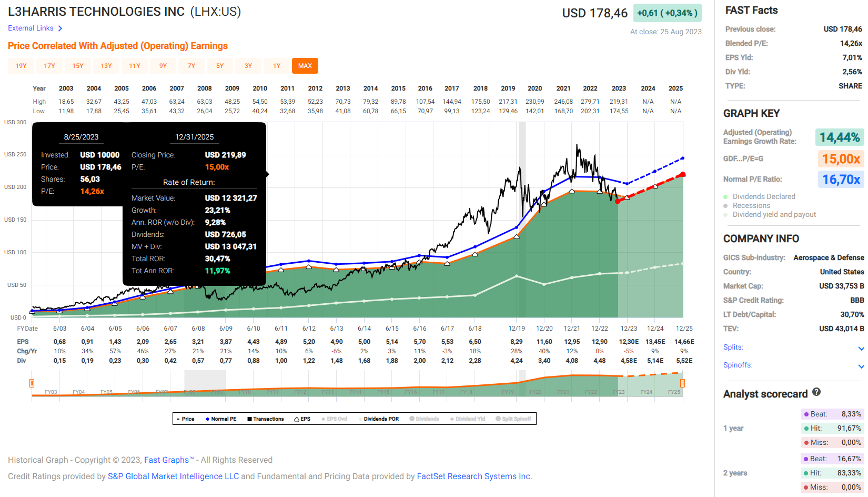
Task: Click the FY19 region of range navigator
Action: pos(508,392)
